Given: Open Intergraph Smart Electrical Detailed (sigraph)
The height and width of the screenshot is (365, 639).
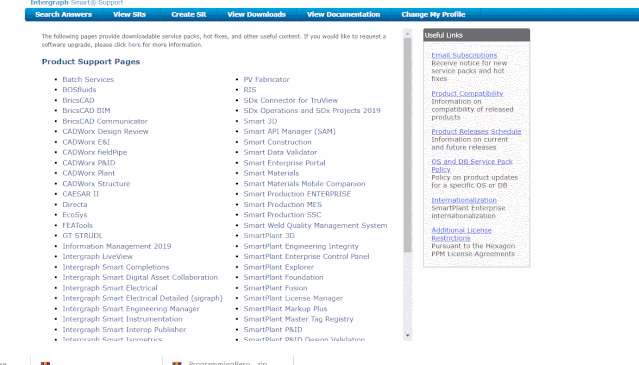Looking at the screenshot, I should (x=142, y=298).
